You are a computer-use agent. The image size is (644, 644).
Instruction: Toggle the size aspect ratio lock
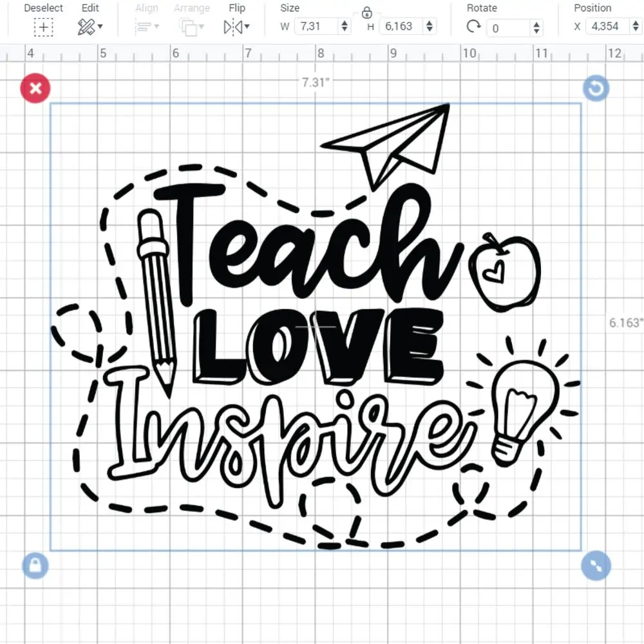[367, 13]
